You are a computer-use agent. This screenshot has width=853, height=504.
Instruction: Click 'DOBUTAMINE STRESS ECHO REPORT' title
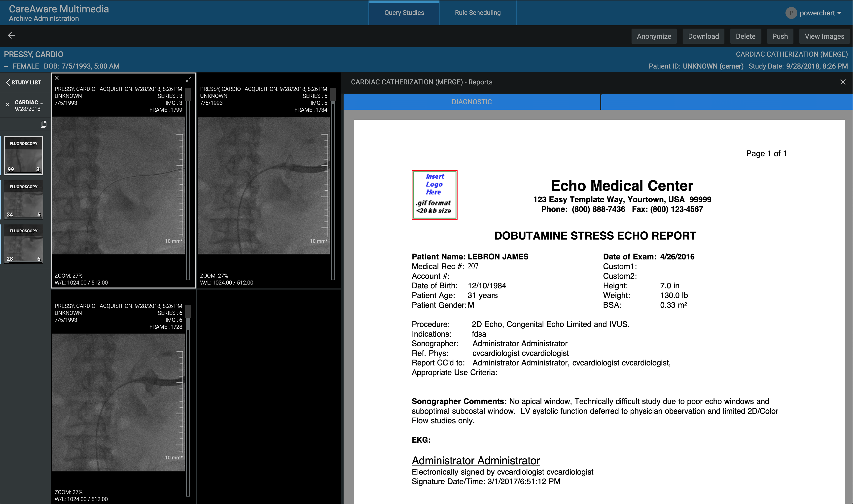[595, 236]
